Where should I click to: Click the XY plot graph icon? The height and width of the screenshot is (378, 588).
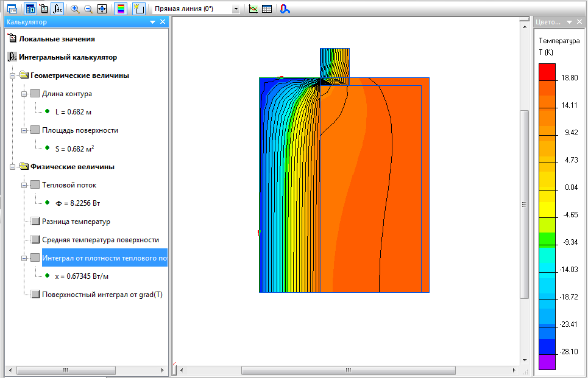click(253, 9)
